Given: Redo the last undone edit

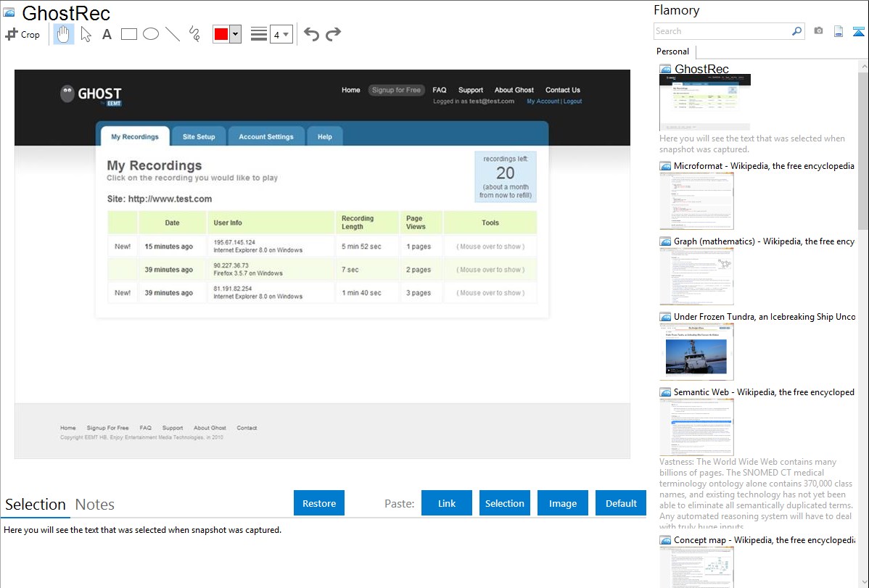Looking at the screenshot, I should point(333,34).
